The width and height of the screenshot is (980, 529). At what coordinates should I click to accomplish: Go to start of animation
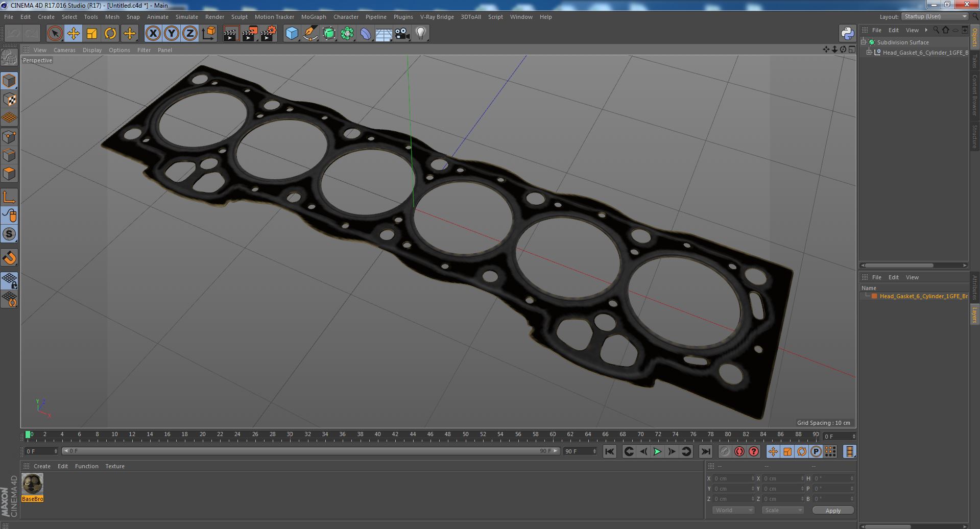(609, 451)
